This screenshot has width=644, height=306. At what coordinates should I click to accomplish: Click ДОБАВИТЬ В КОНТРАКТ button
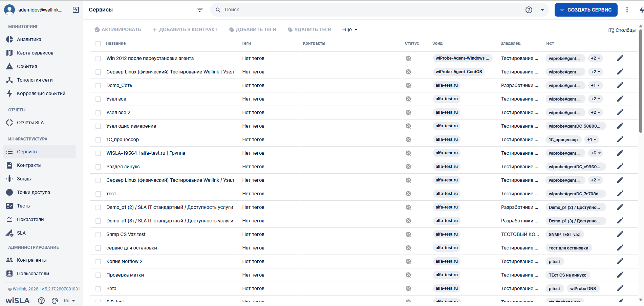click(185, 29)
